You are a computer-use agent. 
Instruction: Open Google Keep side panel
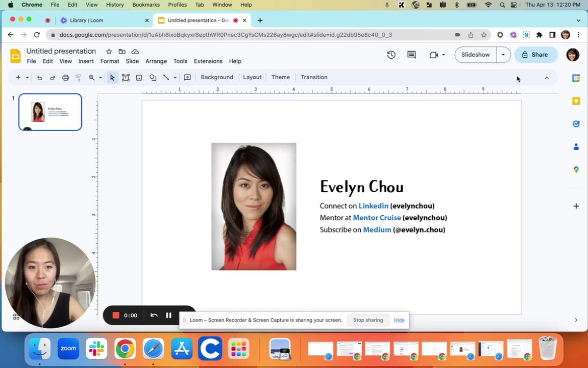(576, 101)
